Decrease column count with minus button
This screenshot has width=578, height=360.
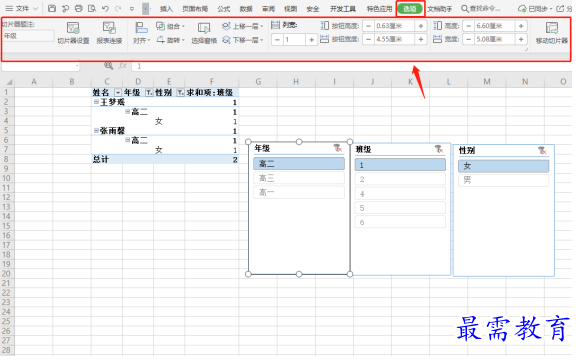tap(278, 39)
